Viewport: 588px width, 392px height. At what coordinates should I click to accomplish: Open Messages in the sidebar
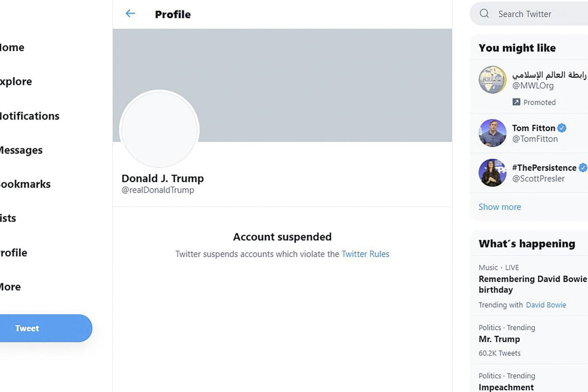pyautogui.click(x=21, y=150)
